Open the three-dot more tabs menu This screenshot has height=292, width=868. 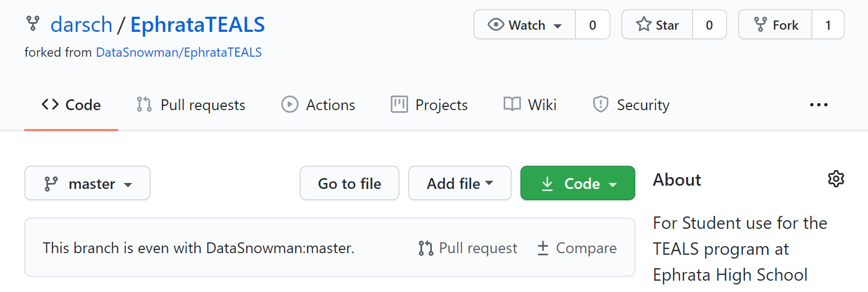pyautogui.click(x=819, y=105)
